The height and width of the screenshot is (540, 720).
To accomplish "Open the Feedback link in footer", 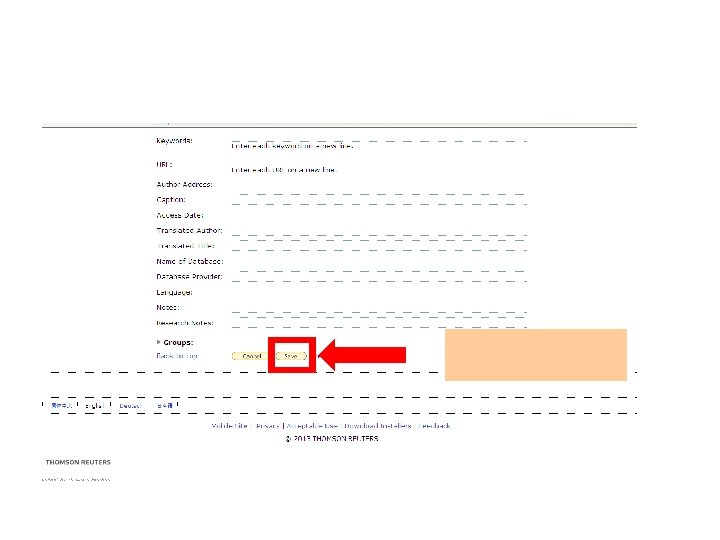I will coord(434,426).
